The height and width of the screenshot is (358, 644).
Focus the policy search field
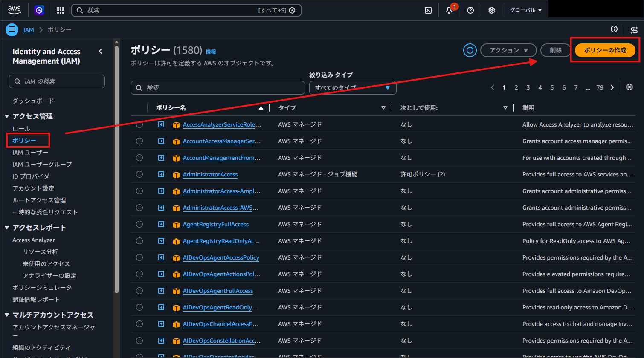point(218,88)
